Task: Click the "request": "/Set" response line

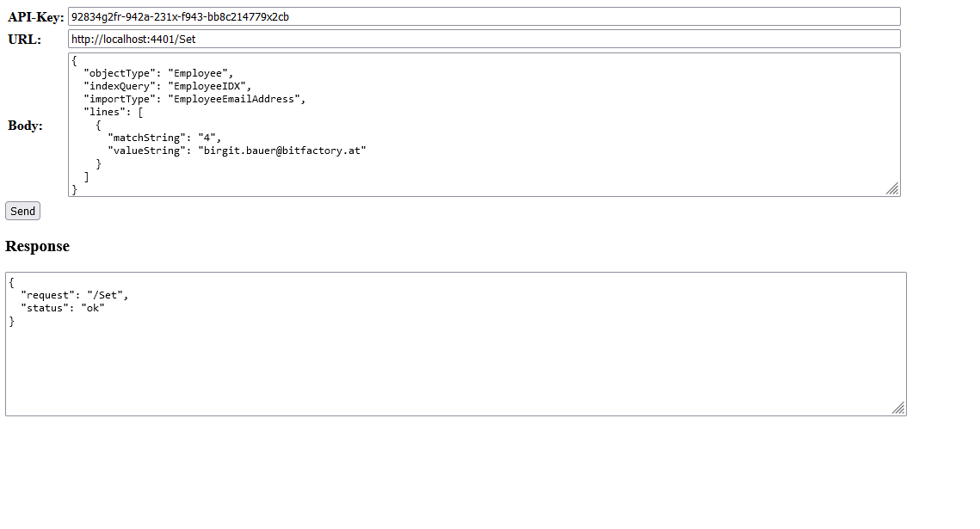Action: pyautogui.click(x=75, y=295)
